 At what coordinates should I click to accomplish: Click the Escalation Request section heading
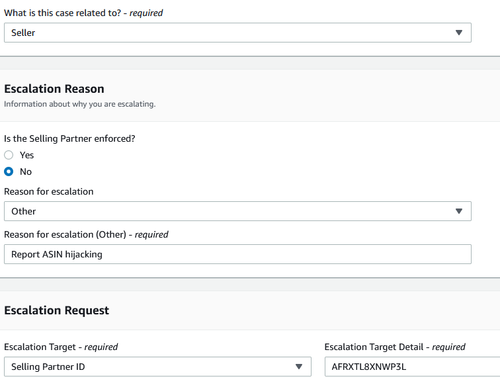click(56, 310)
